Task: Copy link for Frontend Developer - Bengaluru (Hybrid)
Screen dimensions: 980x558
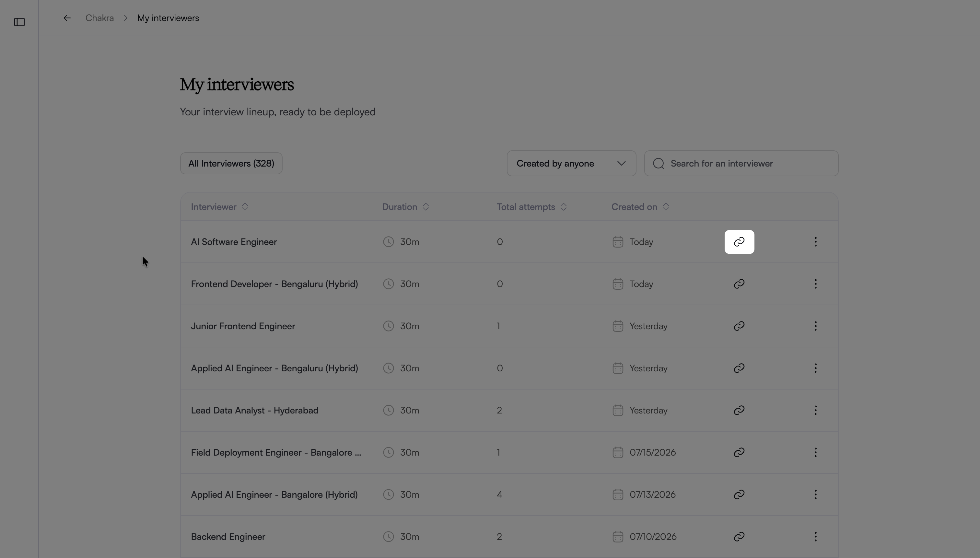Action: (x=739, y=284)
